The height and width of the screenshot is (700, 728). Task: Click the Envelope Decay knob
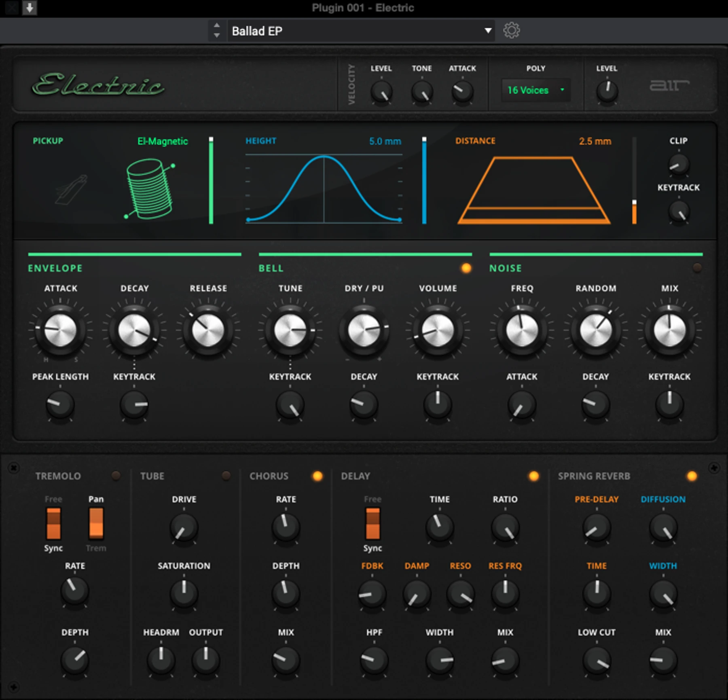click(x=134, y=330)
